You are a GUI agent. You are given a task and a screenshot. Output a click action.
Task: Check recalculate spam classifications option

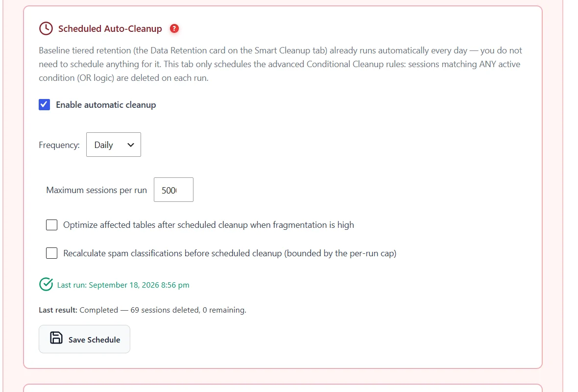point(51,253)
